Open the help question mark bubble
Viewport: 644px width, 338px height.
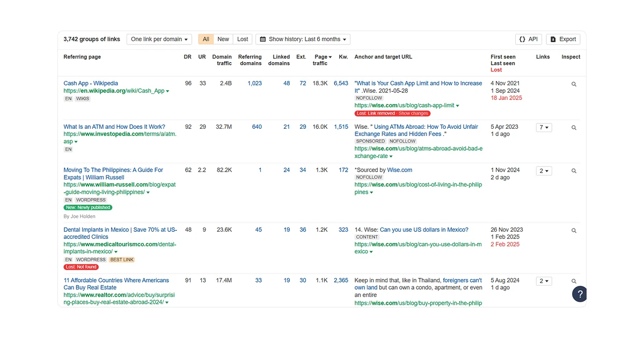(580, 294)
